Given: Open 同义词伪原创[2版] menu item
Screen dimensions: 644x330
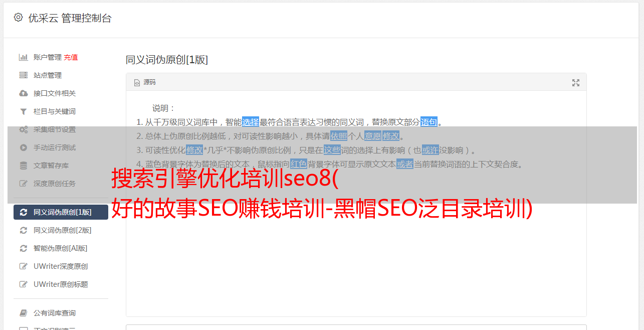Looking at the screenshot, I should 61,230.
